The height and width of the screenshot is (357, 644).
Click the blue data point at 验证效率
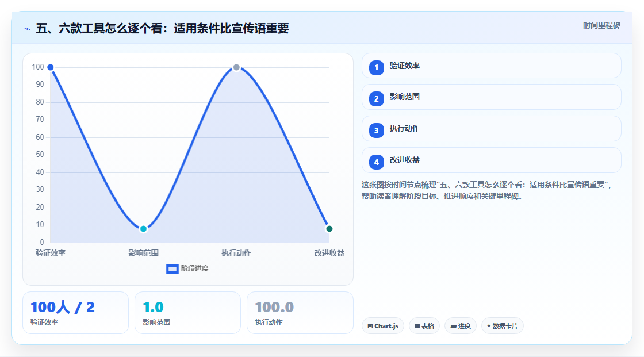pyautogui.click(x=51, y=67)
